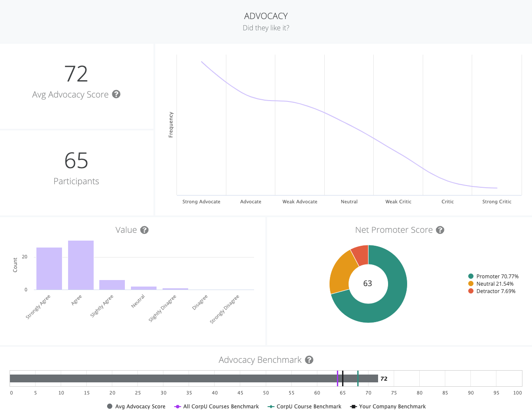Toggle CorpU Course Benchmark legend item
Screen dimensions: 532x414
(x=304, y=406)
